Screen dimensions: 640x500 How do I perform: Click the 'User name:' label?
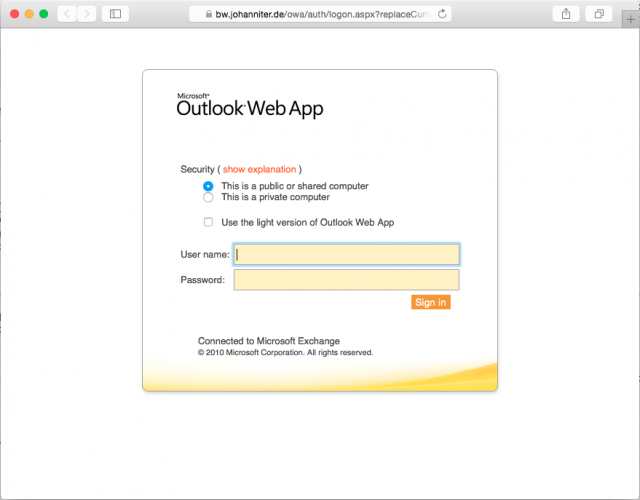(x=205, y=255)
